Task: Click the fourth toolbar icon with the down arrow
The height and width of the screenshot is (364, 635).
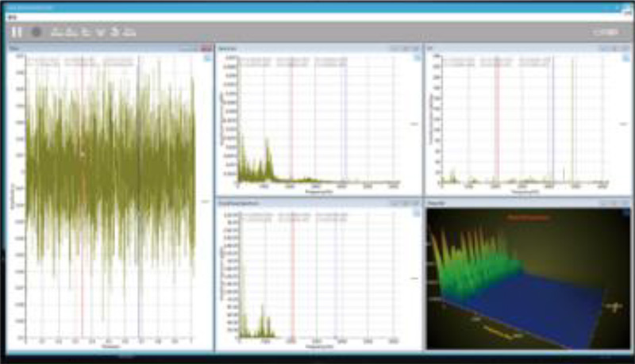Action: point(100,32)
